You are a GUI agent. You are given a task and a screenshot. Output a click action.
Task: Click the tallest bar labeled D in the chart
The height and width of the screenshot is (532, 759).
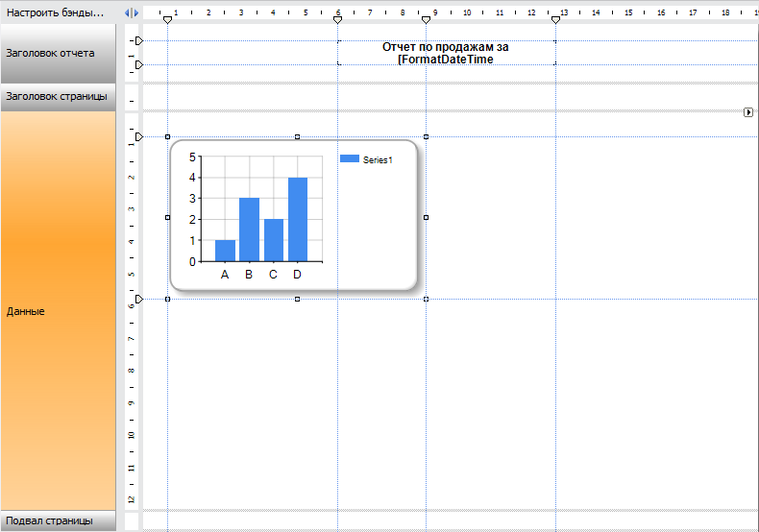tap(298, 219)
